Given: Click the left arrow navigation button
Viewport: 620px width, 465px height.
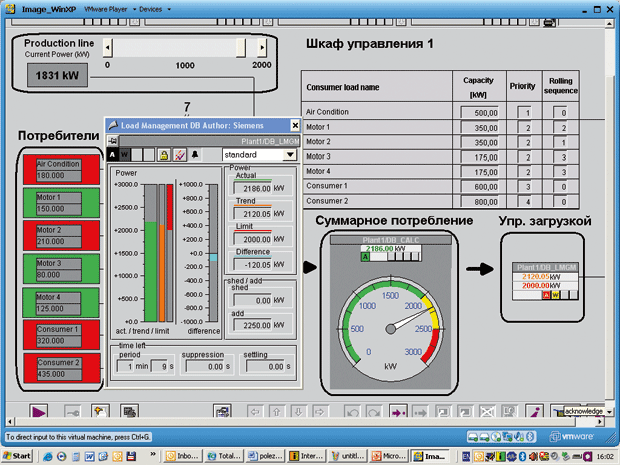Looking at the screenshot, I should (255, 412).
